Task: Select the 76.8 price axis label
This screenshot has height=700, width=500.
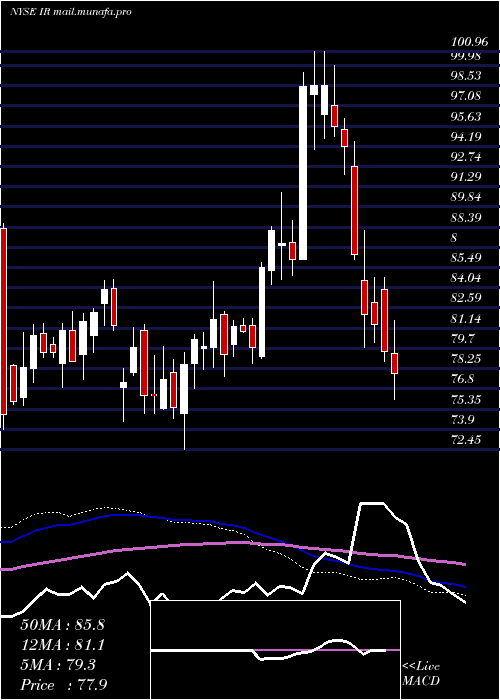Action: point(463,379)
